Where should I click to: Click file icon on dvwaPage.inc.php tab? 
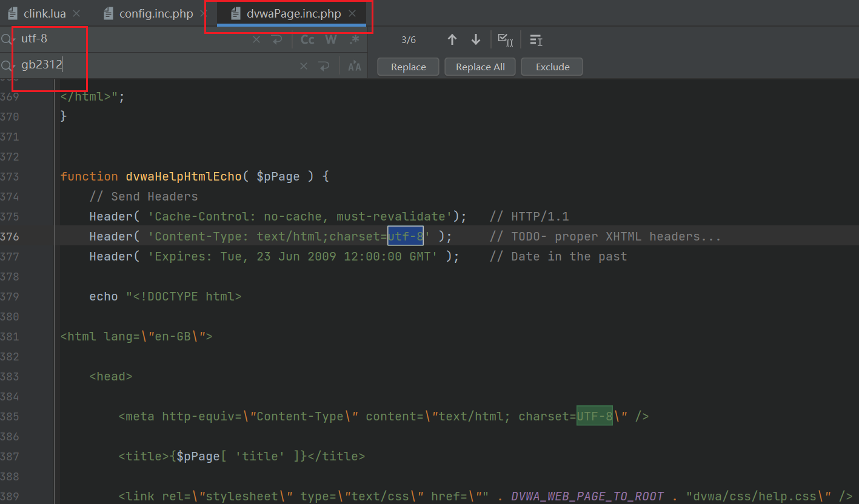(236, 13)
